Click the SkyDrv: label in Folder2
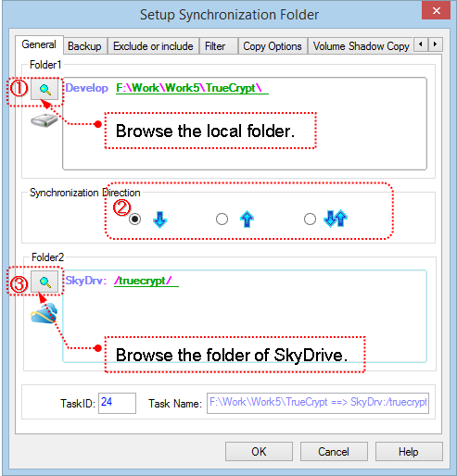Image resolution: width=457 pixels, height=476 pixels. 86,281
